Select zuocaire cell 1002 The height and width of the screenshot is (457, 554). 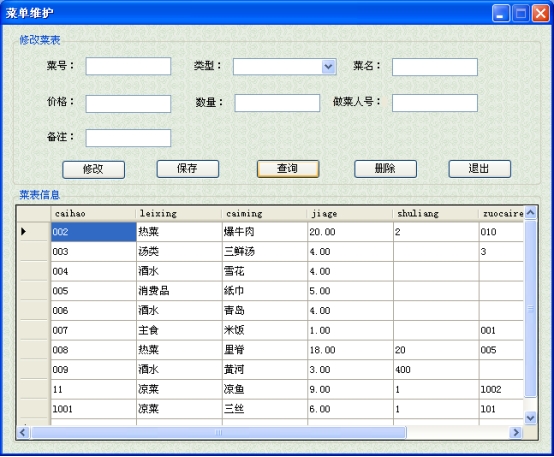501,389
